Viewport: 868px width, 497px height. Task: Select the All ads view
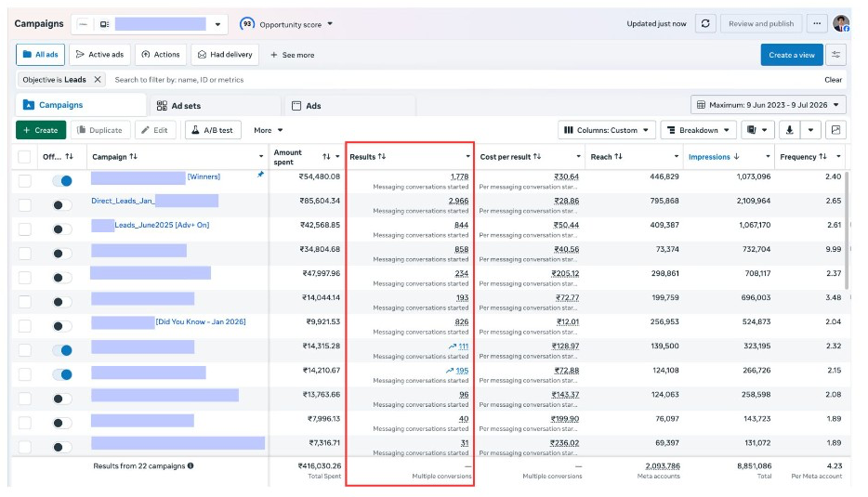(x=40, y=55)
